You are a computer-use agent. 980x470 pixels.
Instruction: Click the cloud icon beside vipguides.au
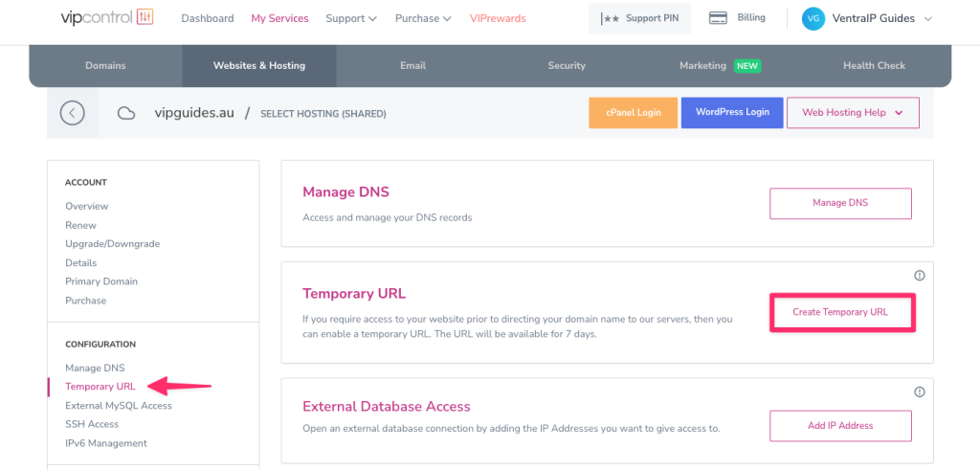126,113
